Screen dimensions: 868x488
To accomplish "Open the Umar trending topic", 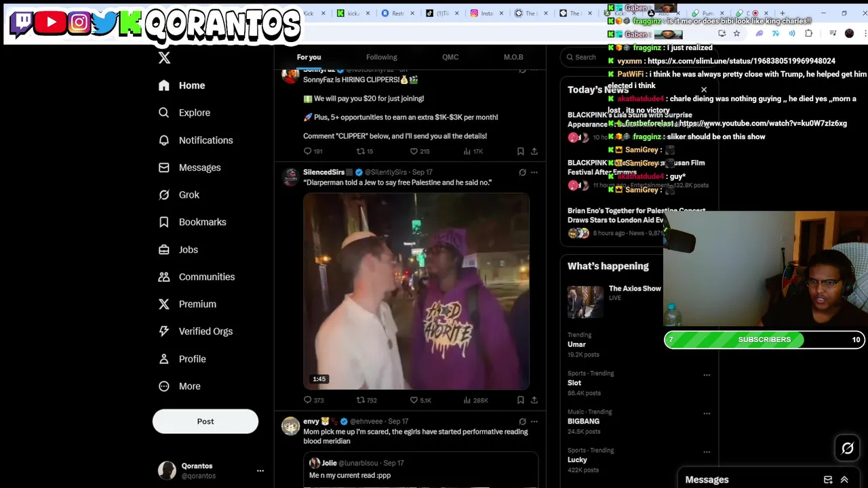I will click(576, 344).
